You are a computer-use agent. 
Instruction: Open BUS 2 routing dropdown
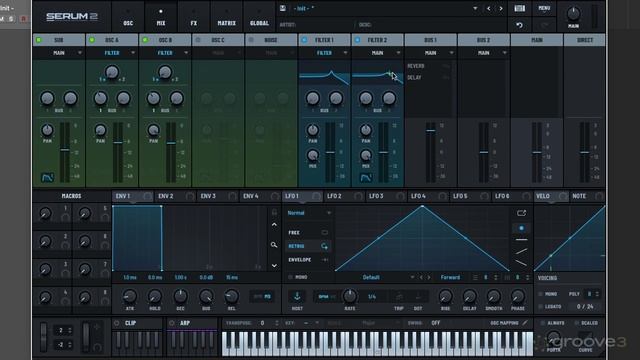pyautogui.click(x=484, y=53)
